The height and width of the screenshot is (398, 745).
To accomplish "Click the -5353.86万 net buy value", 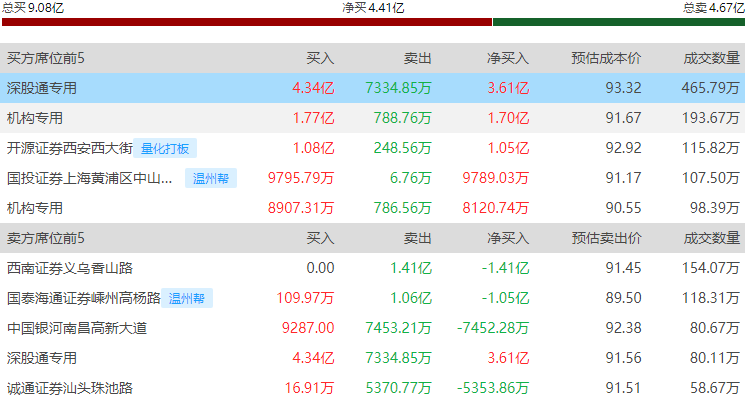I will point(493,388).
